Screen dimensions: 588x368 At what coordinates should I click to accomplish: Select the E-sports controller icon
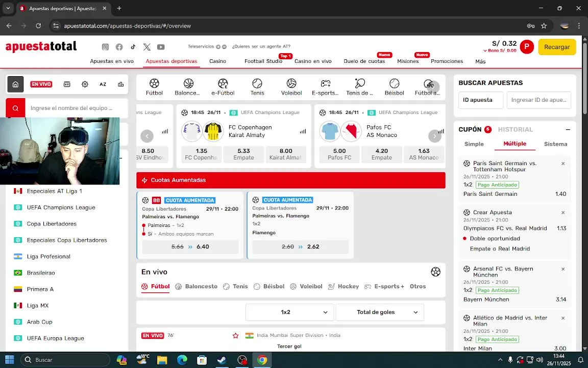click(325, 87)
